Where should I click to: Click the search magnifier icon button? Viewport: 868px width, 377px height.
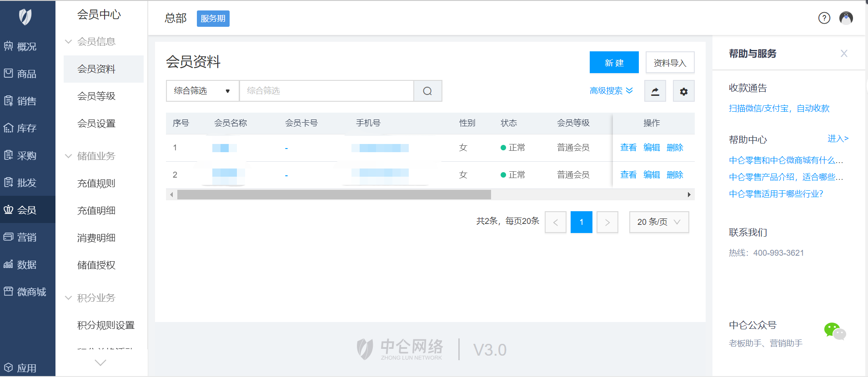pyautogui.click(x=427, y=91)
